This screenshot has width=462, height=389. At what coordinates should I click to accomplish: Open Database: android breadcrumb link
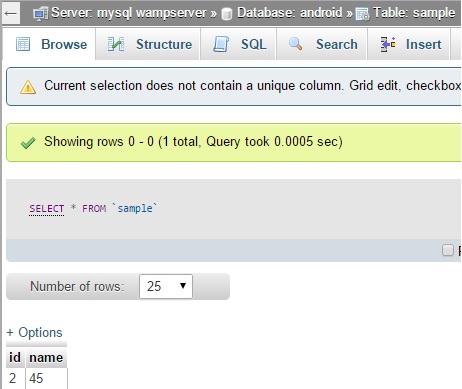tap(289, 13)
